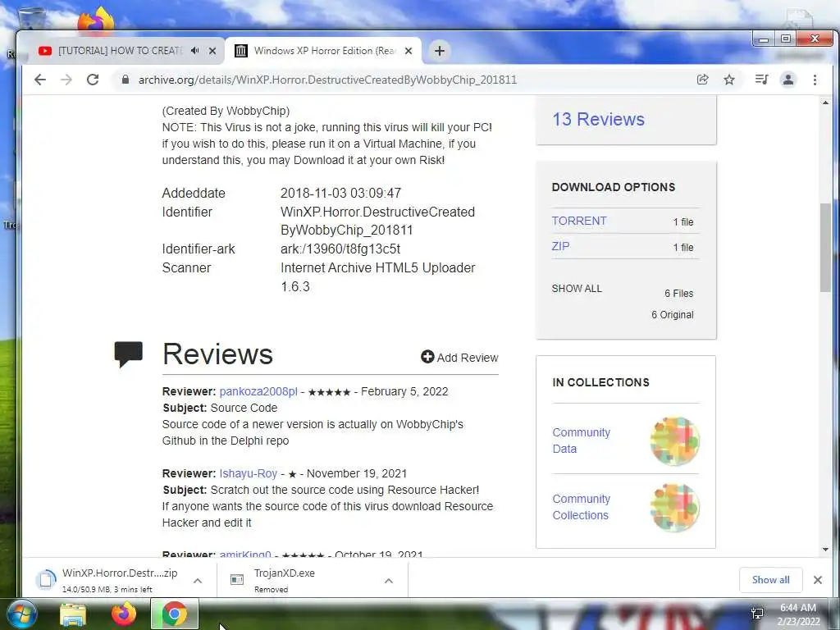Click the page scrollbar up arrow

coord(825,103)
